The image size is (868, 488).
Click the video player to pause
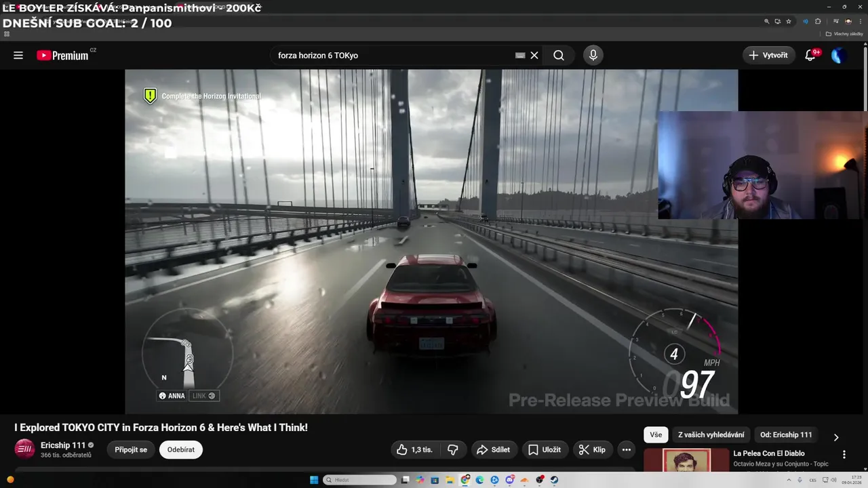431,241
